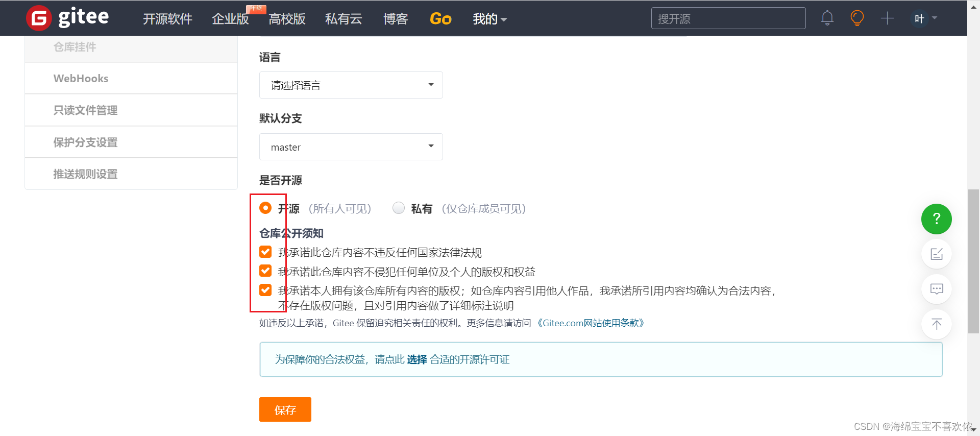The image size is (980, 436).
Task: Click the plus create icon
Action: click(x=888, y=18)
